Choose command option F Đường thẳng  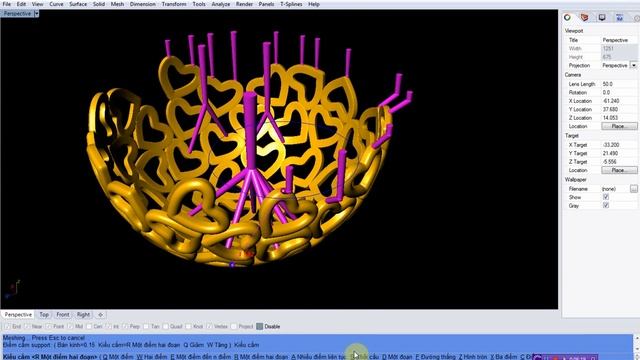tap(435, 357)
